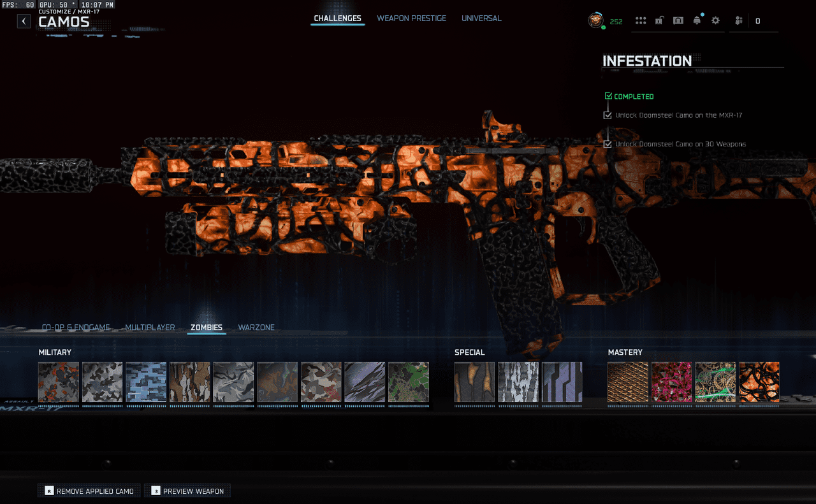816x504 pixels.
Task: Switch to the Universal tab
Action: [x=481, y=18]
